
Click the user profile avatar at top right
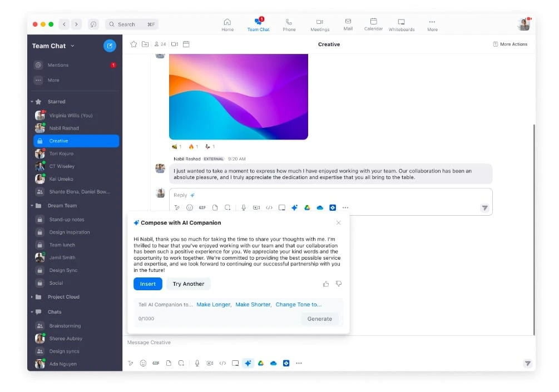click(x=524, y=24)
